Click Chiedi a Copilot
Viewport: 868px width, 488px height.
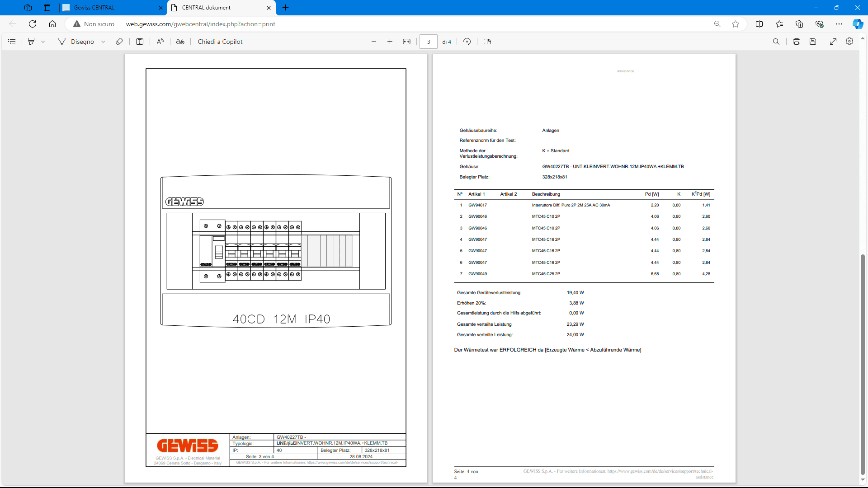[x=220, y=42]
